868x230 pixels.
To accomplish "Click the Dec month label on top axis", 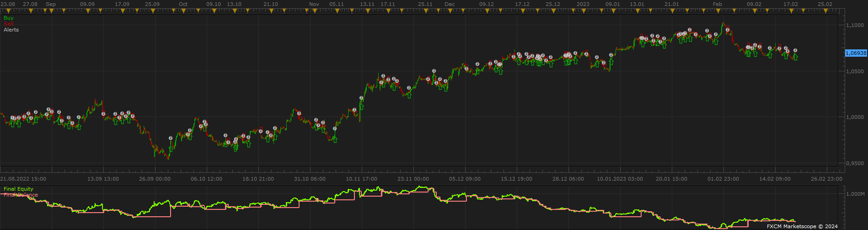I will tap(450, 4).
